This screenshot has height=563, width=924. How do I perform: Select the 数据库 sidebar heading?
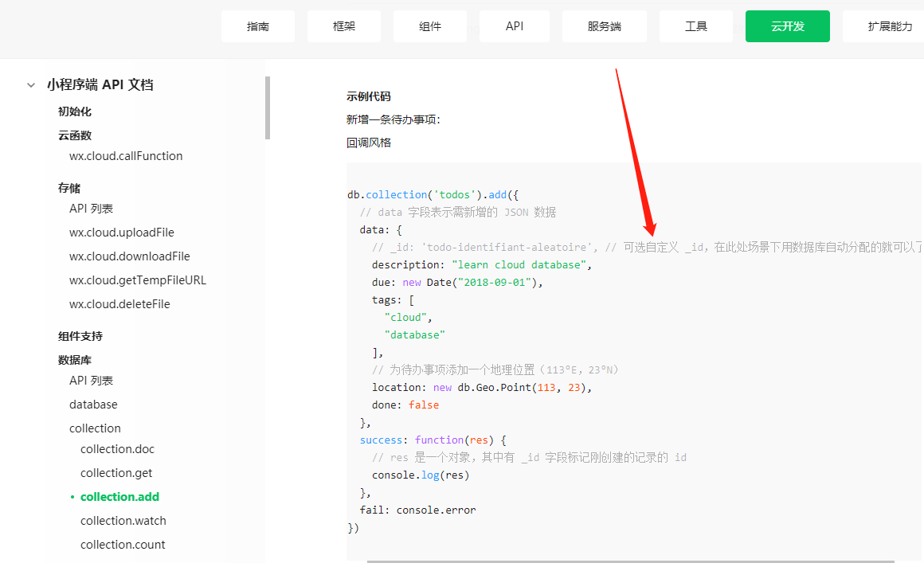point(75,360)
